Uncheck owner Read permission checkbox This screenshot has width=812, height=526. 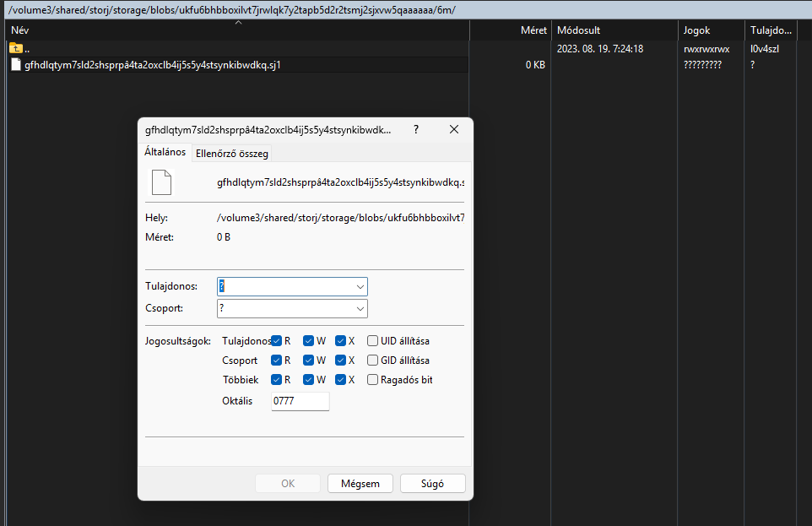(277, 341)
